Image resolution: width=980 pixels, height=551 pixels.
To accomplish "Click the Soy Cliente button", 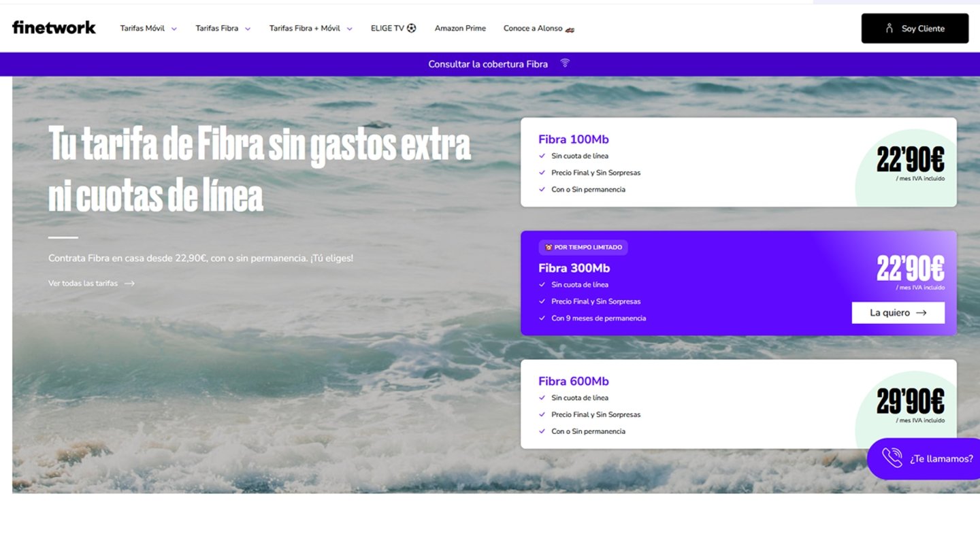I will pyautogui.click(x=915, y=29).
